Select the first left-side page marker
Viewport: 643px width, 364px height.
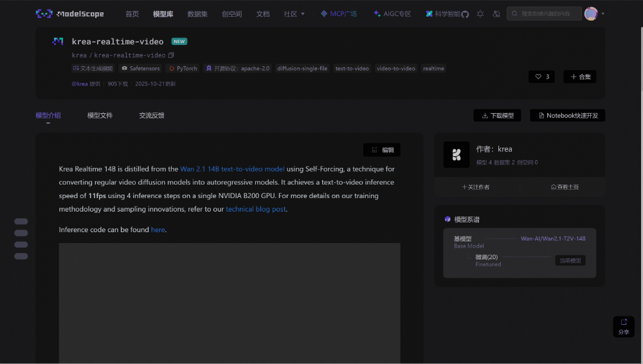point(21,221)
